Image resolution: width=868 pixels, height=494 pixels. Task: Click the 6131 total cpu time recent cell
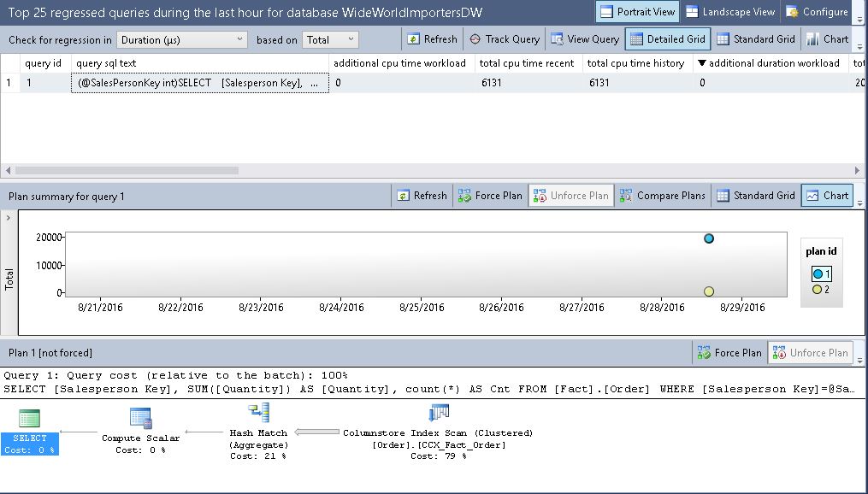pyautogui.click(x=528, y=83)
